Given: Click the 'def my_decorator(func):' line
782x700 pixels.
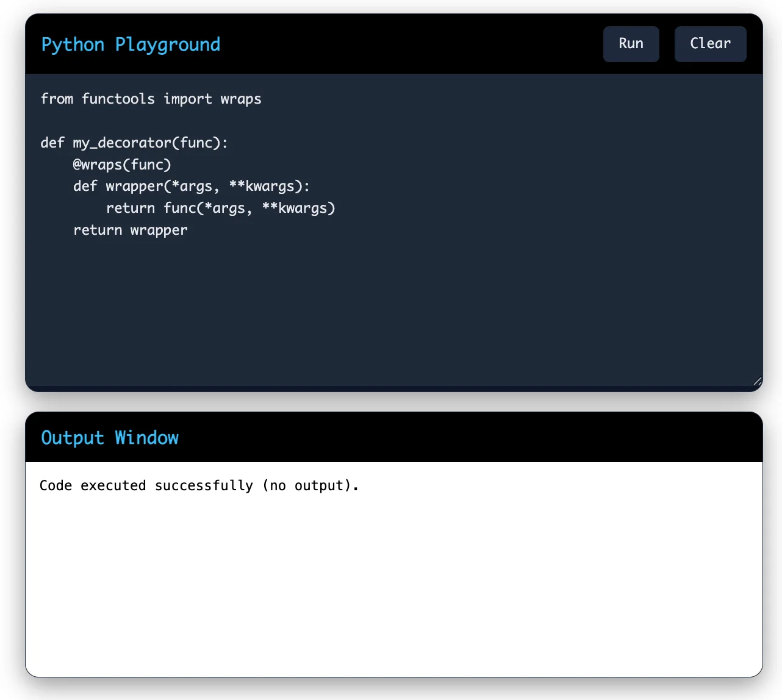Looking at the screenshot, I should click(x=134, y=143).
